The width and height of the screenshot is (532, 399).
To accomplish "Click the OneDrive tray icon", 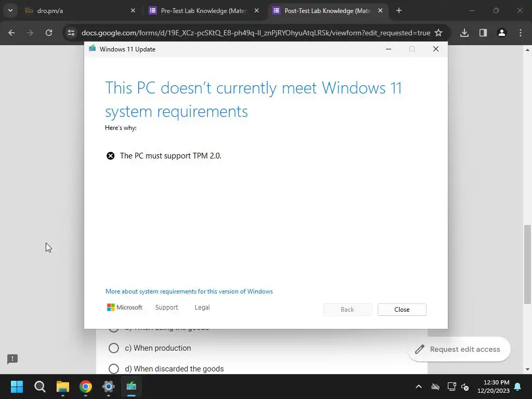I will (435, 387).
